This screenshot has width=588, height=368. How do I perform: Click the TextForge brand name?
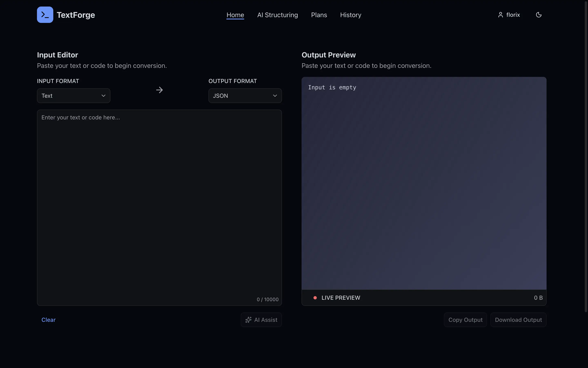pyautogui.click(x=76, y=15)
